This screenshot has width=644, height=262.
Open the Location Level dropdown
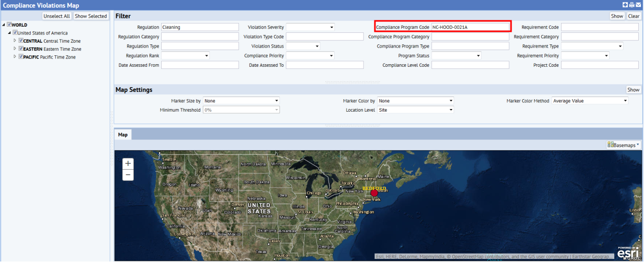(416, 110)
